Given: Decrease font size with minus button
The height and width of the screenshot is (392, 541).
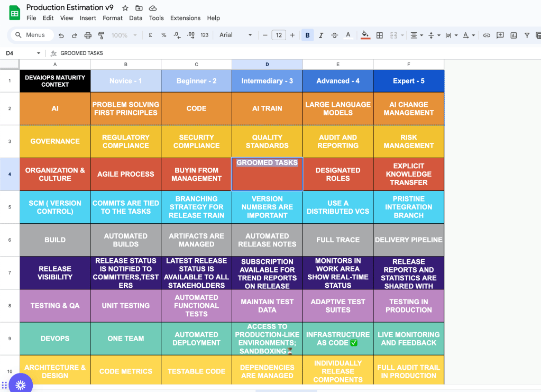Looking at the screenshot, I should tap(265, 35).
